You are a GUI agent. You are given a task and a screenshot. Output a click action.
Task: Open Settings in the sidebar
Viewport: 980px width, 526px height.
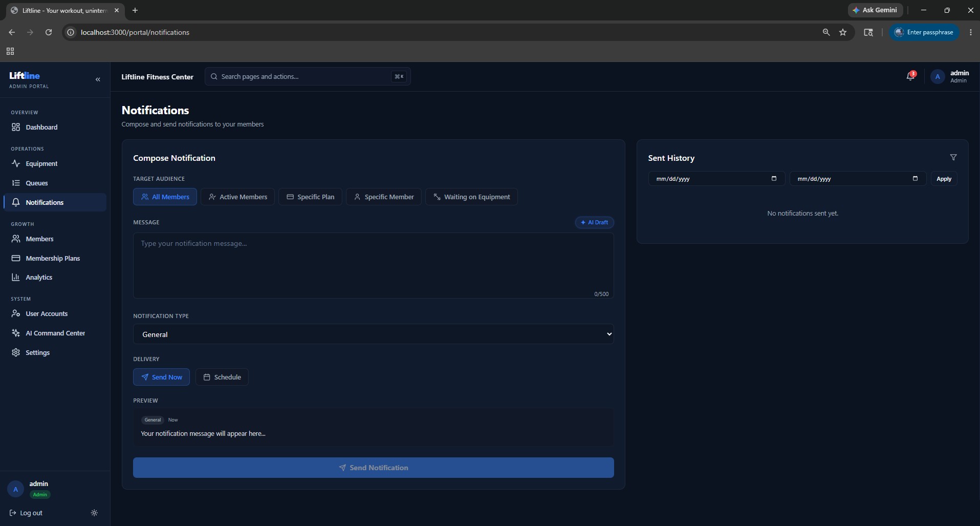coord(55,352)
